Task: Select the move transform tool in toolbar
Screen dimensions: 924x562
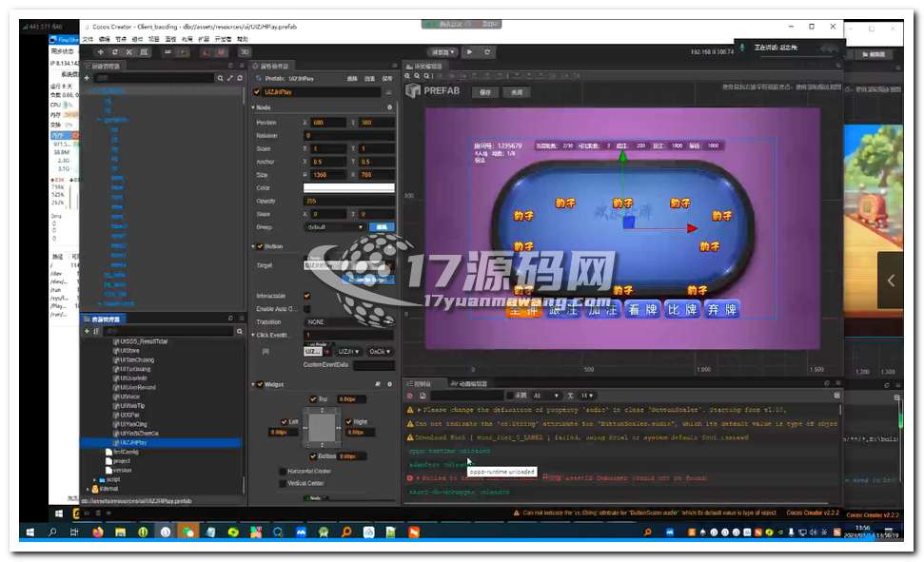Action: pyautogui.click(x=100, y=52)
